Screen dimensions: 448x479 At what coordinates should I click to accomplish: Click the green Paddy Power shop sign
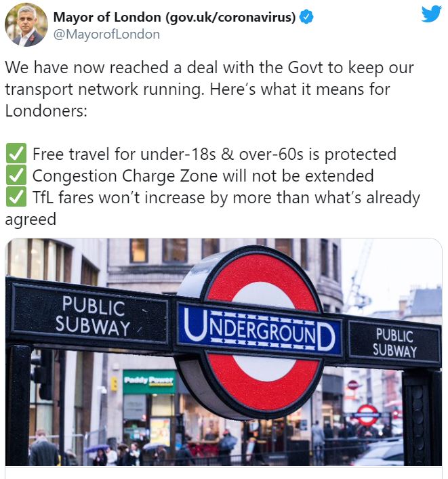tap(149, 381)
